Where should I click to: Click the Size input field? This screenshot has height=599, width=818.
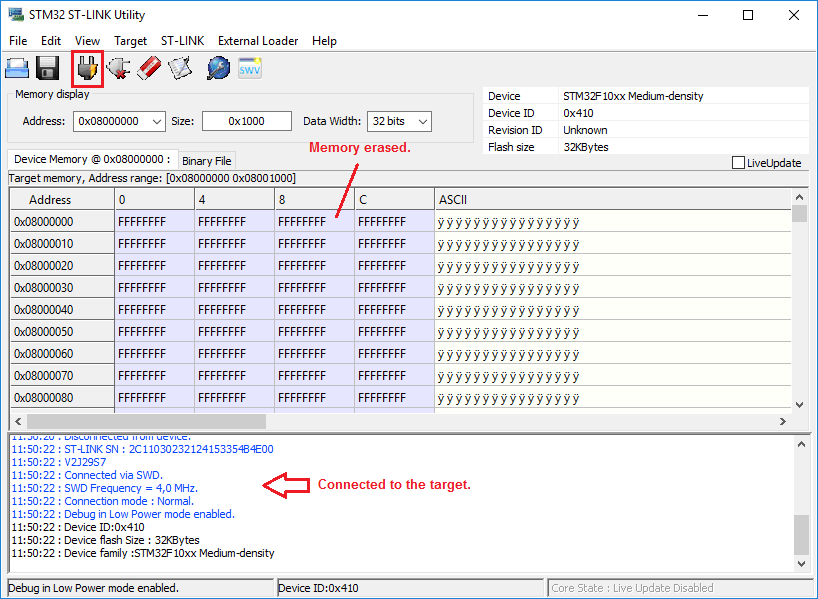[x=246, y=121]
